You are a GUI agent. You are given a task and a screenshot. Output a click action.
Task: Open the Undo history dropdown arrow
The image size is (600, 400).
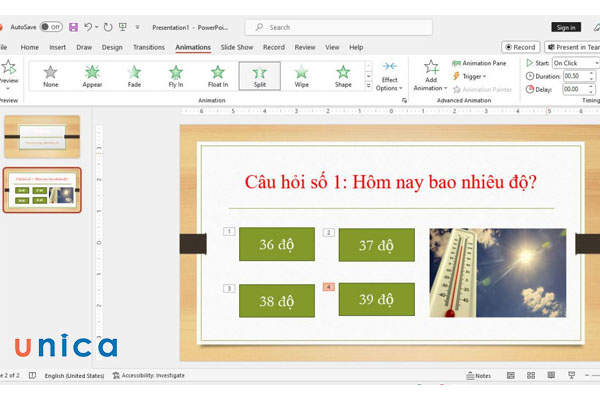pos(97,27)
